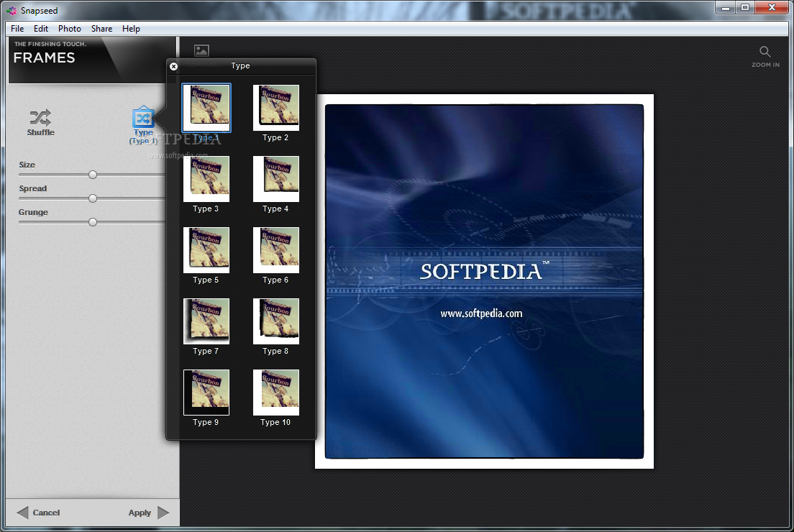Maximize the Snapseed window
The image size is (794, 532).
(x=745, y=8)
